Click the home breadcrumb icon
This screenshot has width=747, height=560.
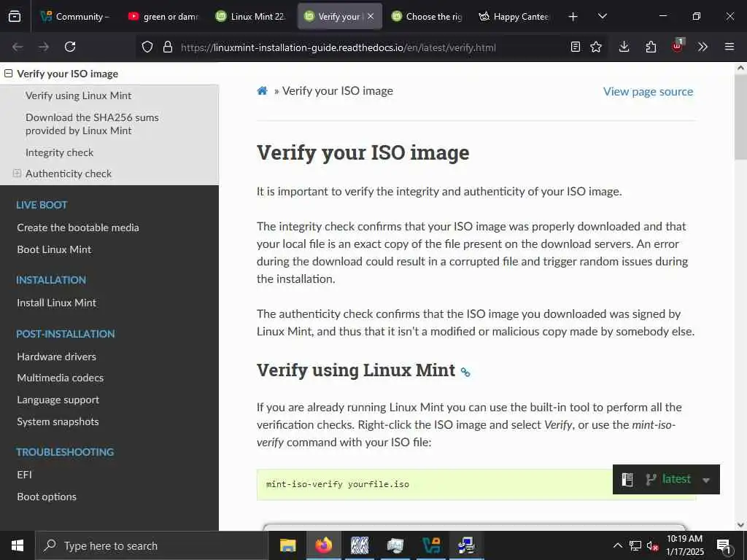262,90
